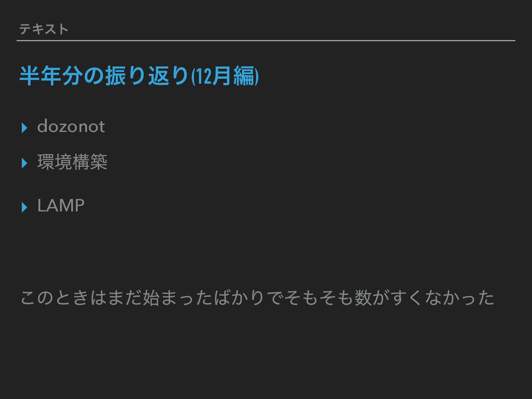This screenshot has height=399, width=532.
Task: Click the 数 kanji in the bottom sentence
Action: (363, 298)
